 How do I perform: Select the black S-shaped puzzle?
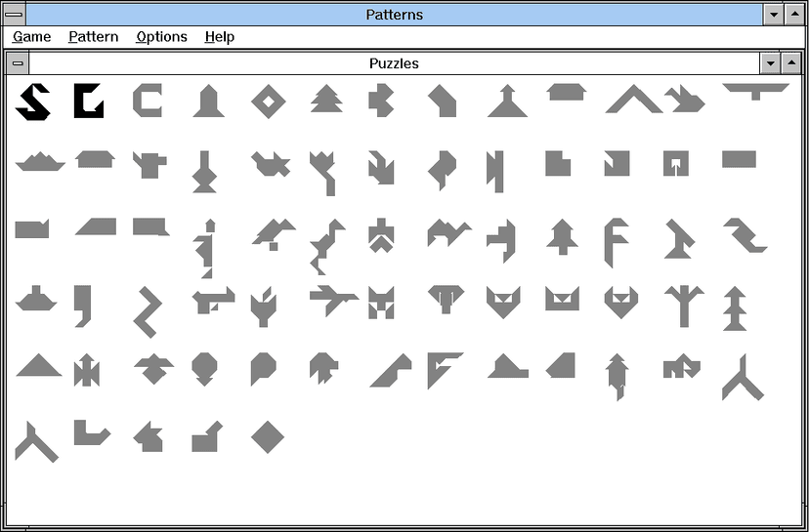coord(33,102)
